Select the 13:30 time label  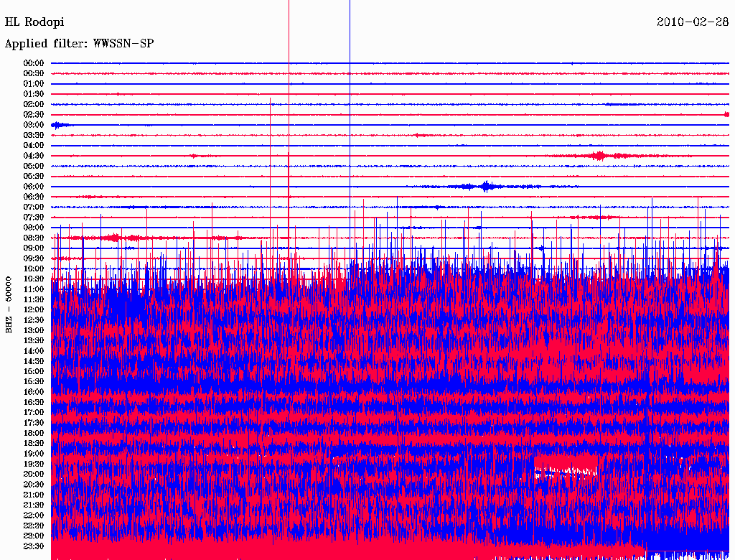[x=34, y=340]
